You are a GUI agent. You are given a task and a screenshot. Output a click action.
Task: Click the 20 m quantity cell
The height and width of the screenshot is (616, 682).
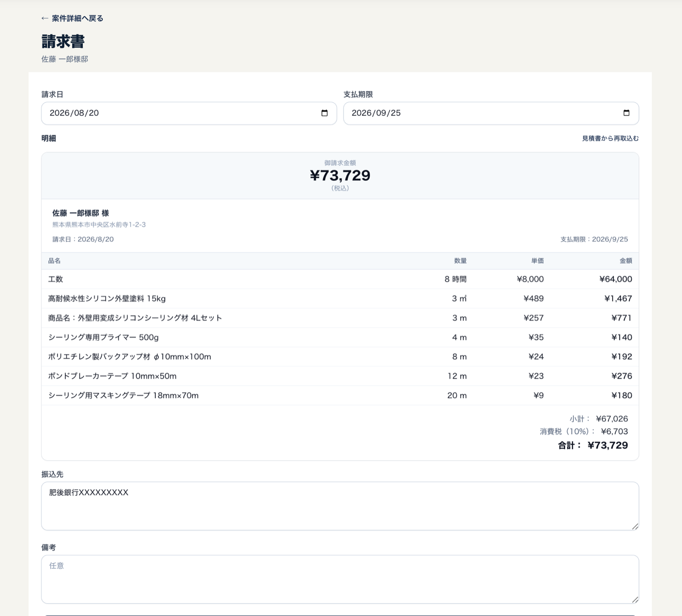[x=457, y=395]
